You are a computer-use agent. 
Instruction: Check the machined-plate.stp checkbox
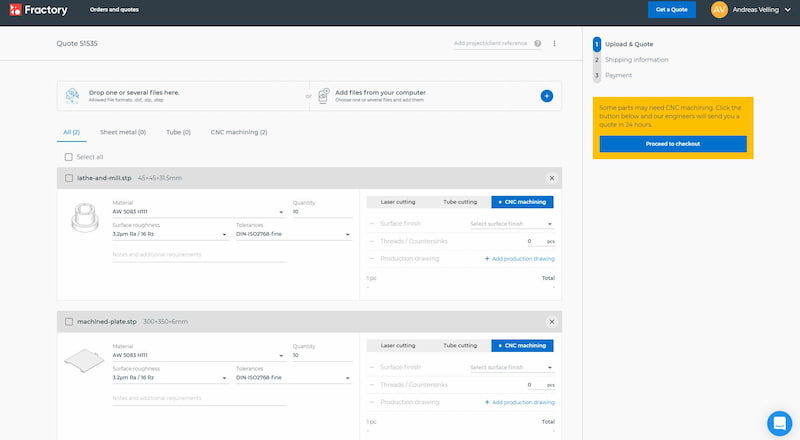(x=68, y=322)
